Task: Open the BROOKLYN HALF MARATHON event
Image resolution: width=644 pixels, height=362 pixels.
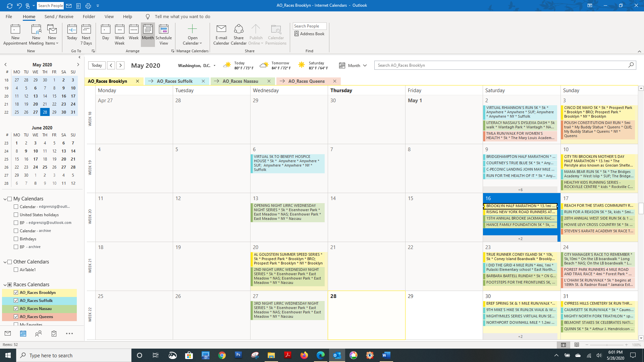Action: click(520, 206)
